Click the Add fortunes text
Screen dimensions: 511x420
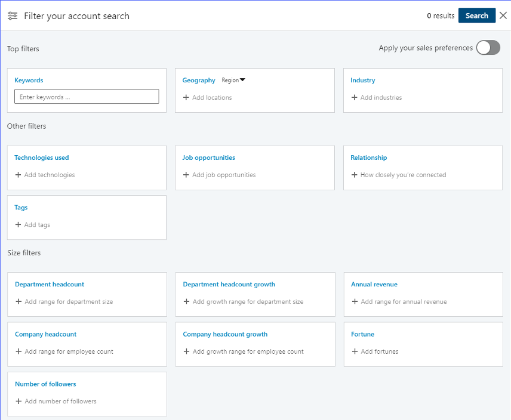pos(379,351)
